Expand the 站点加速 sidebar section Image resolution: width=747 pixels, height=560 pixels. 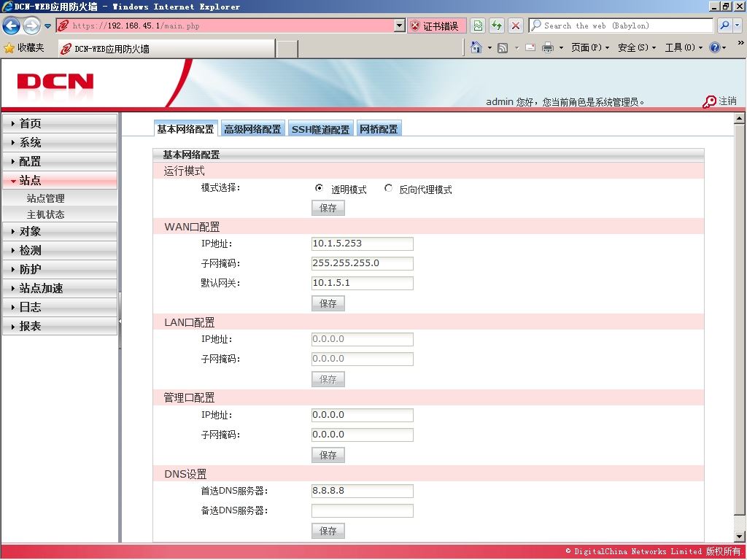pyautogui.click(x=60, y=289)
